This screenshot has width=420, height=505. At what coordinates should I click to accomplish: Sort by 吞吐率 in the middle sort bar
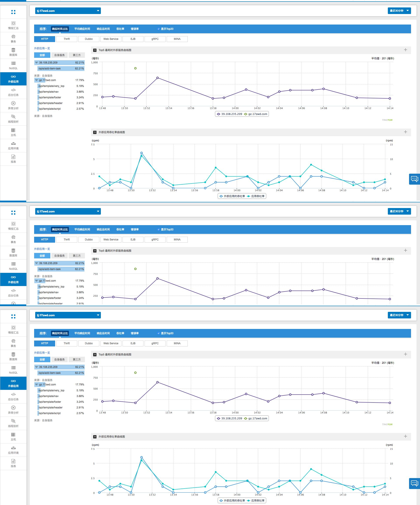[120, 230]
